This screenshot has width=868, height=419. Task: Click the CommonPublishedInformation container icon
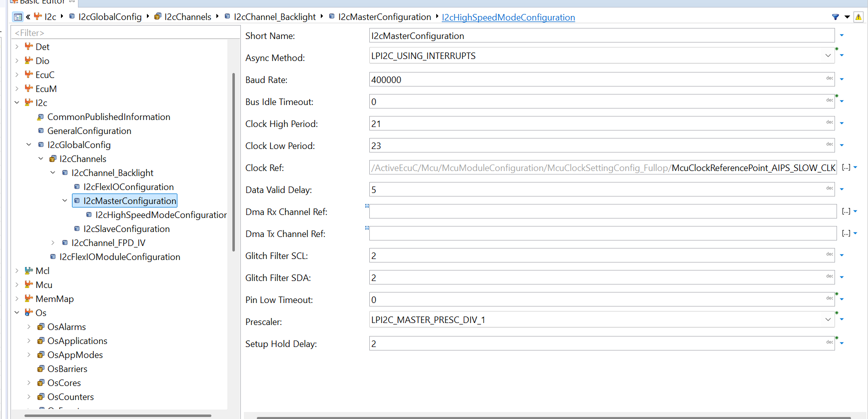coord(41,117)
